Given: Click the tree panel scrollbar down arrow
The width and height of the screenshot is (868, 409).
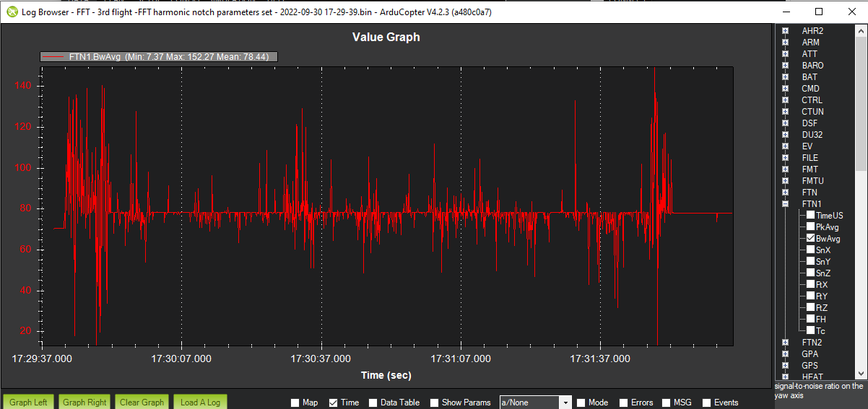Looking at the screenshot, I should pyautogui.click(x=860, y=373).
